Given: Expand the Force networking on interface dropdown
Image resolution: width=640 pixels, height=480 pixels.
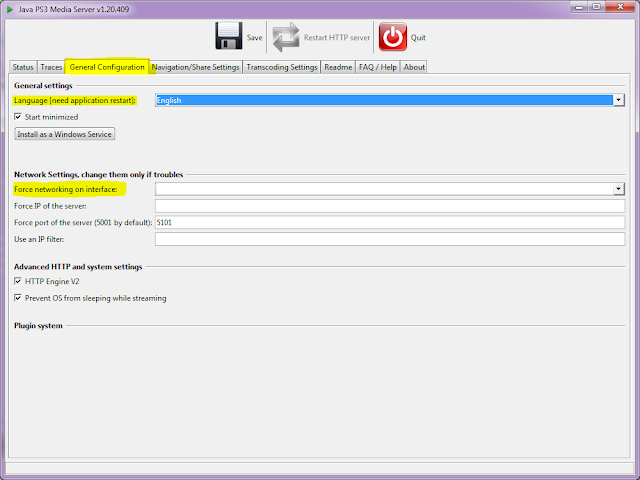Looking at the screenshot, I should [619, 189].
